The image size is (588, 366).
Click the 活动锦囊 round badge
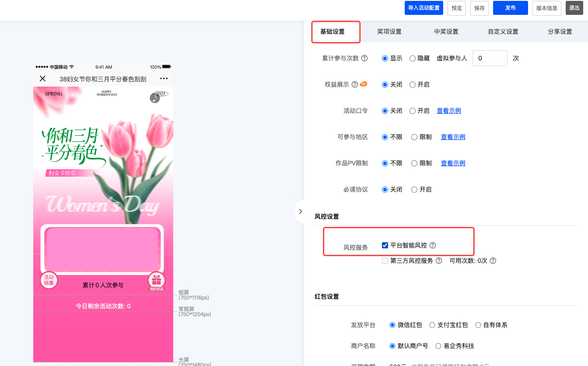click(49, 280)
